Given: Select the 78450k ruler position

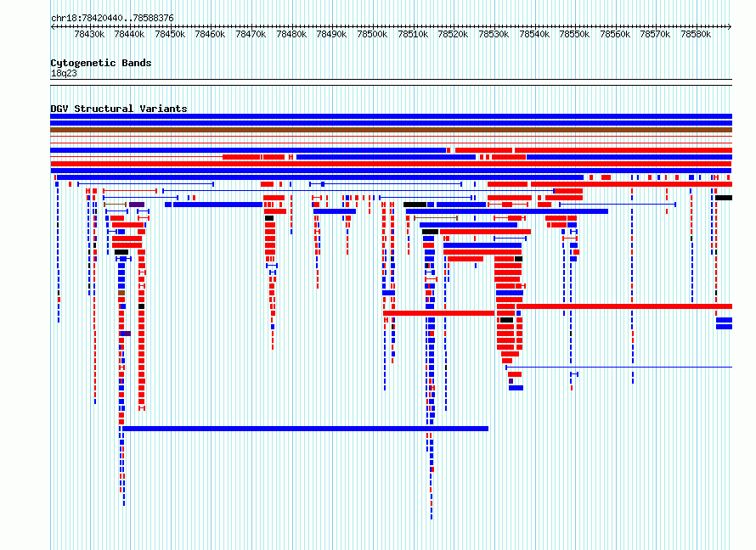Looking at the screenshot, I should [x=170, y=34].
